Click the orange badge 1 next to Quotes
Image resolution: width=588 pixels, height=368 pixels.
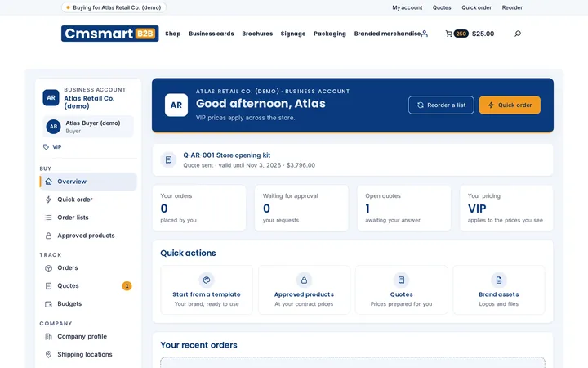127,285
